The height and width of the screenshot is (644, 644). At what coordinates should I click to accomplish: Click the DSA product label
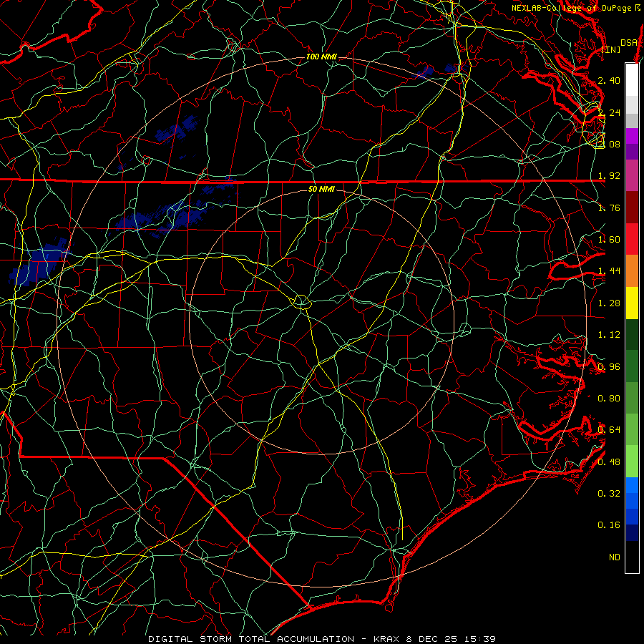pos(628,43)
